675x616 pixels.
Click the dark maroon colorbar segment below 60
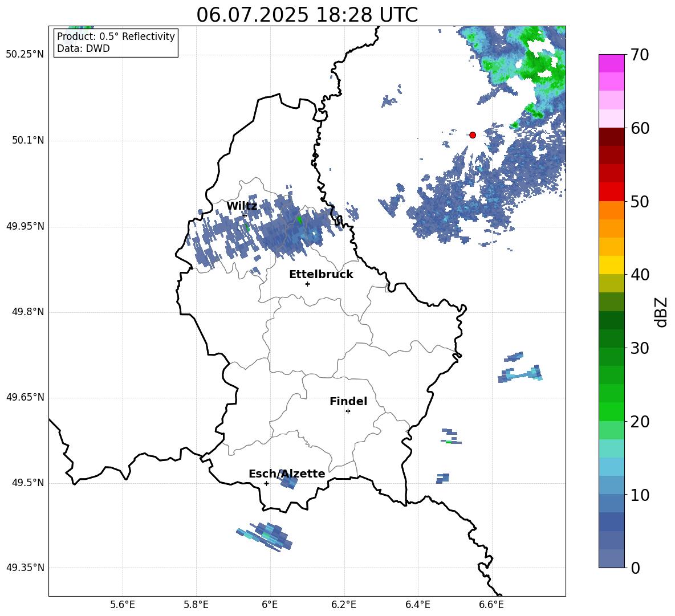point(612,137)
